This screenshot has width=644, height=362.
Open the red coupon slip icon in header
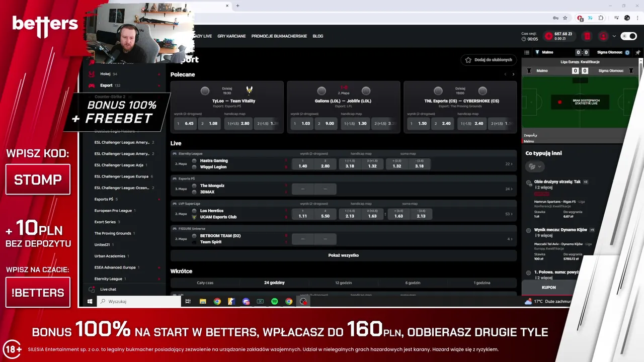[587, 36]
